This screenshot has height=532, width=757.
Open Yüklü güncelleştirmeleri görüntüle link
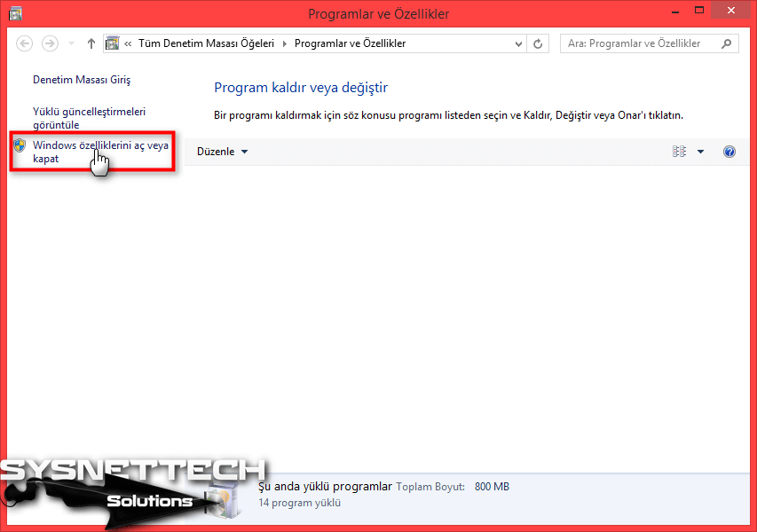(x=89, y=118)
